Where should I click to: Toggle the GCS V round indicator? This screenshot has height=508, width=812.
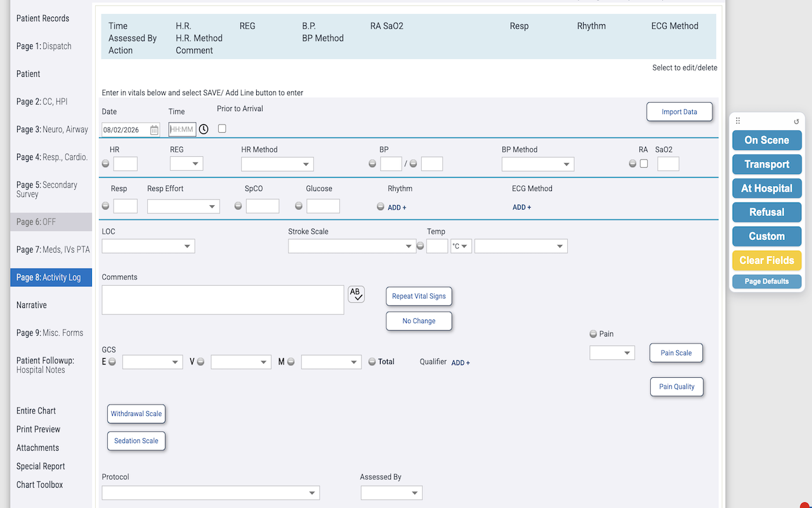tap(200, 362)
